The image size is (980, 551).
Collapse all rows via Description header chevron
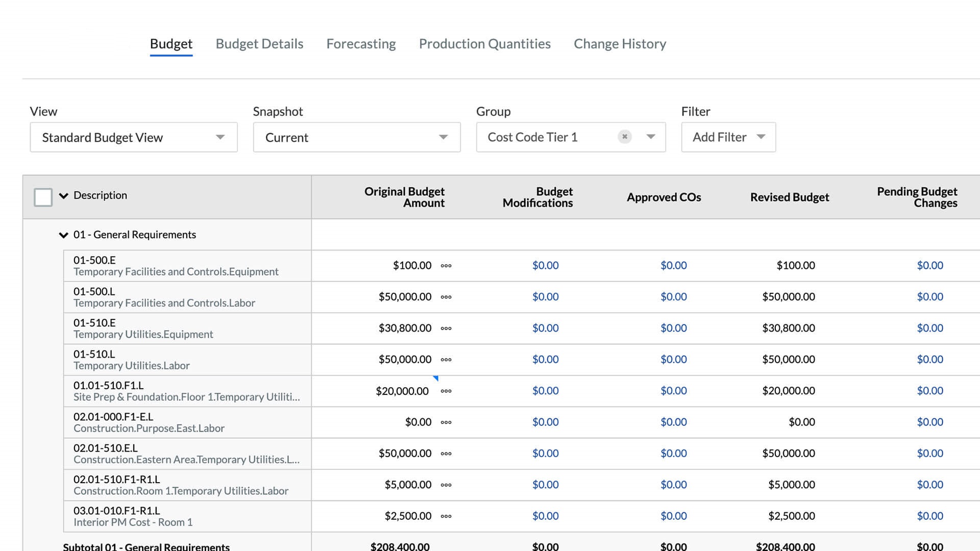63,195
